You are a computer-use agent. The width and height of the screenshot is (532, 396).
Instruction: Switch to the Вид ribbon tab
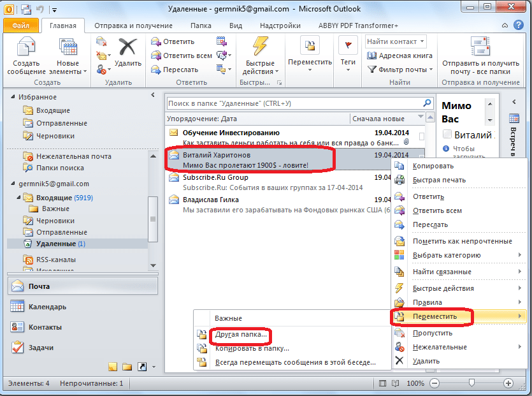(x=236, y=26)
